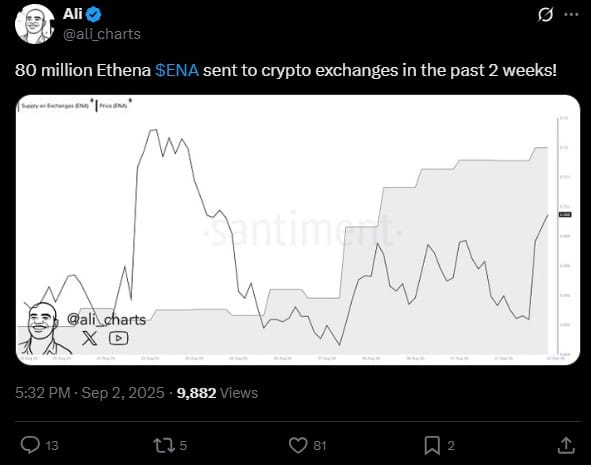
Task: Click the X logo in chart watermark
Action: click(89, 338)
